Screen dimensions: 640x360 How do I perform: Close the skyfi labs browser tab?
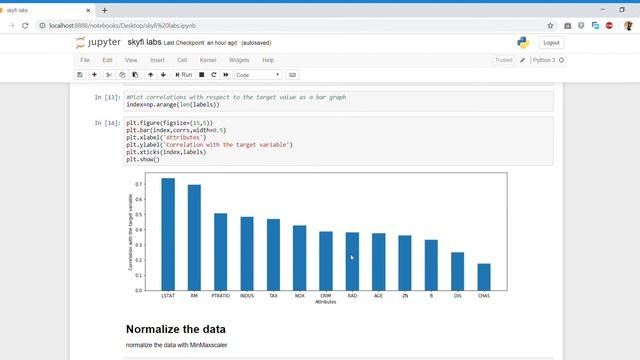point(88,10)
